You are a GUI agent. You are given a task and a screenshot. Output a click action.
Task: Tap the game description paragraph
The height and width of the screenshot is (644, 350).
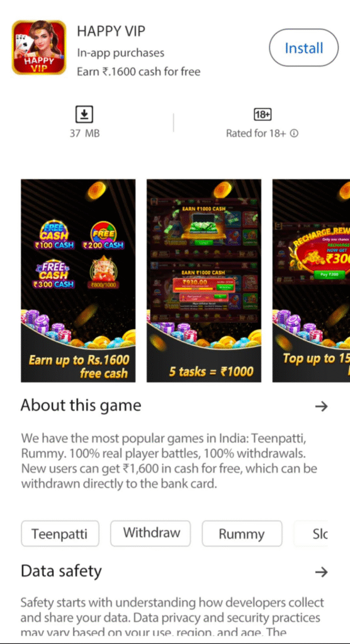click(169, 460)
